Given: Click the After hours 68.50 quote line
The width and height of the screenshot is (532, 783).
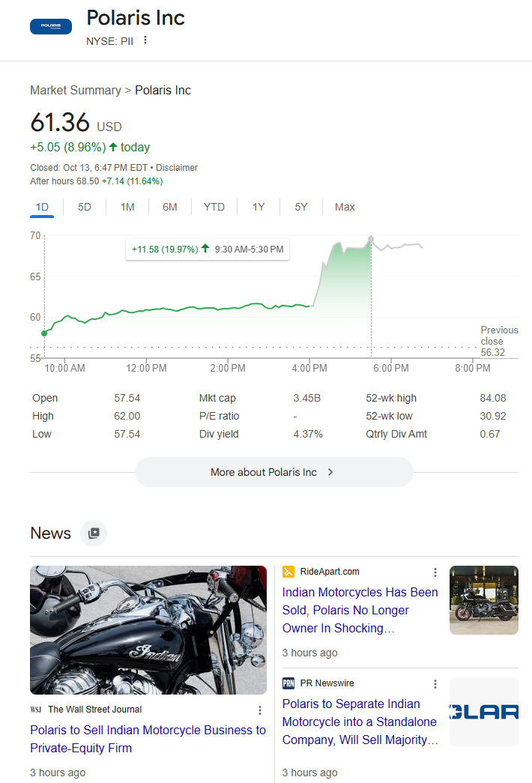Looking at the screenshot, I should coord(97,181).
